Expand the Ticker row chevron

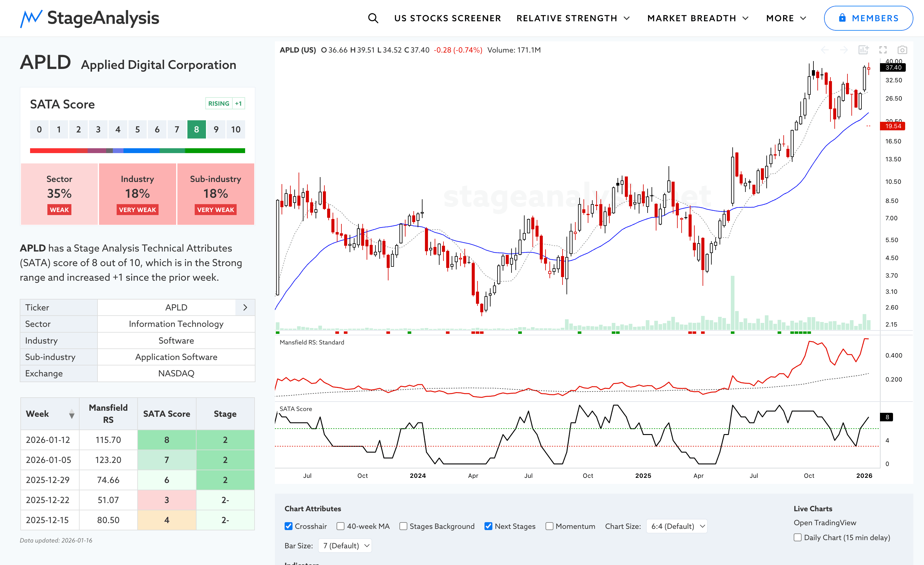[x=245, y=307]
